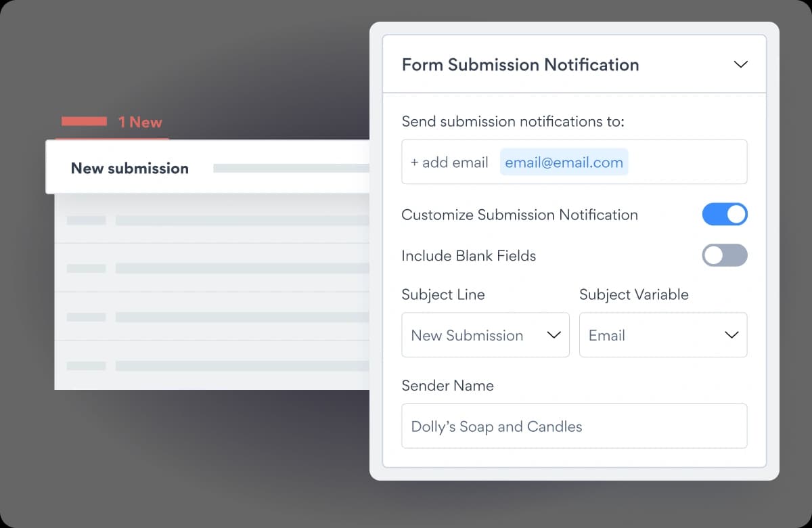
Task: Click the Subject Line dropdown arrow
Action: pyautogui.click(x=554, y=335)
